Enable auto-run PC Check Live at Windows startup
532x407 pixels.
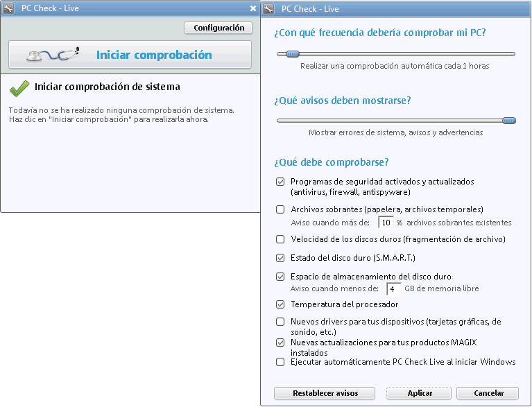(280, 362)
